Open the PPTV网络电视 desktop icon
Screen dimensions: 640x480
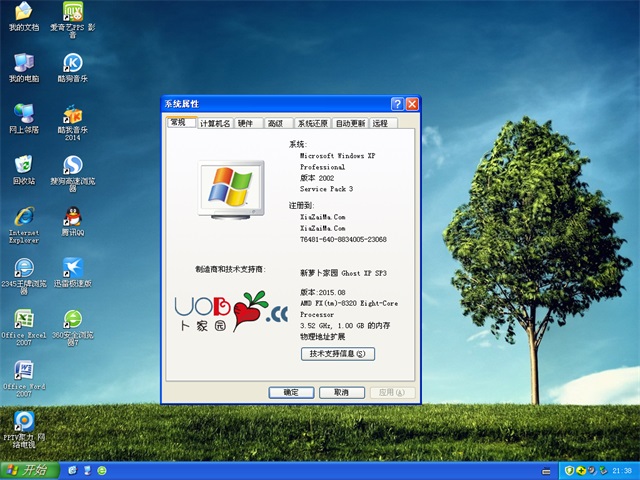click(23, 423)
